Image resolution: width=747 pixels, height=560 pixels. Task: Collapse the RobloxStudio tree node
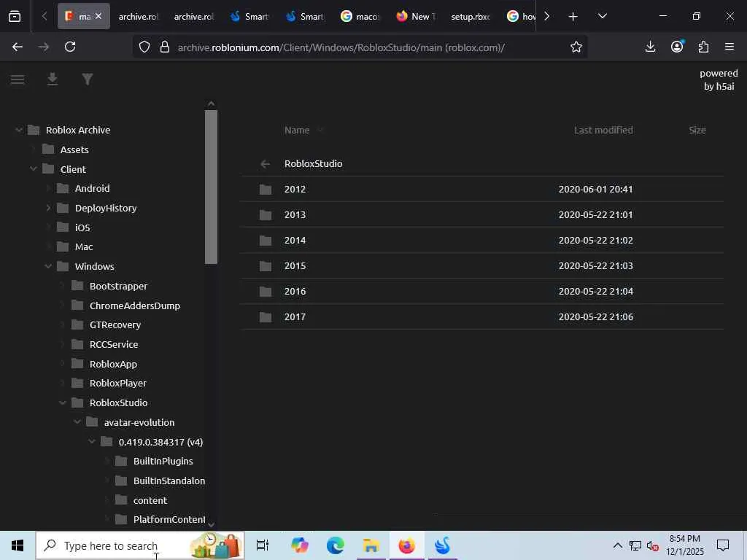[63, 402]
